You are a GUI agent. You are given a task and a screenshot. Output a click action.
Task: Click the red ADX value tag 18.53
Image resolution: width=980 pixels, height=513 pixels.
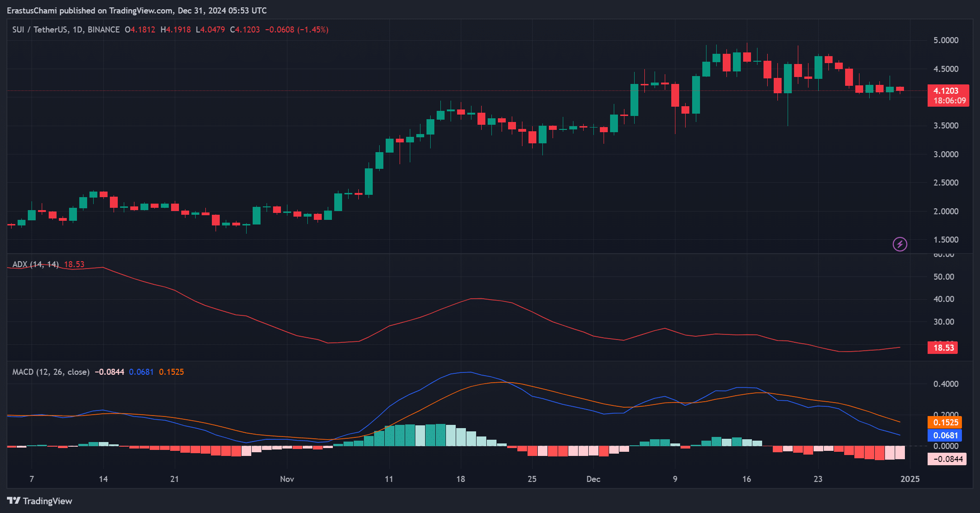tap(943, 348)
